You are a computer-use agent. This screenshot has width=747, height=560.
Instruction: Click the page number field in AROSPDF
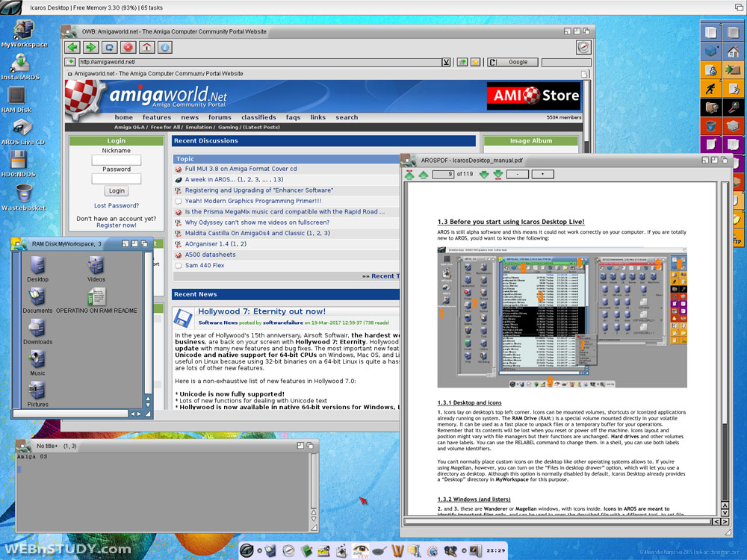click(443, 174)
